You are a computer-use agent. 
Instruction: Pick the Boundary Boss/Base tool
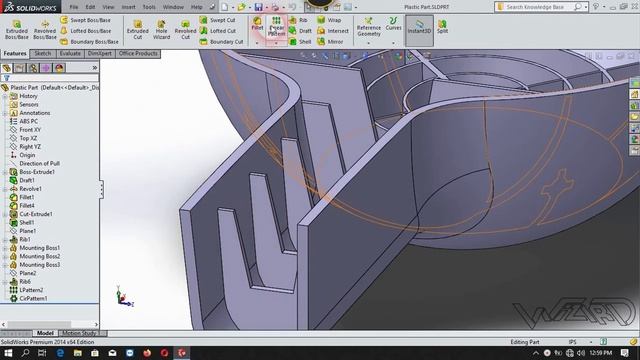click(89, 42)
